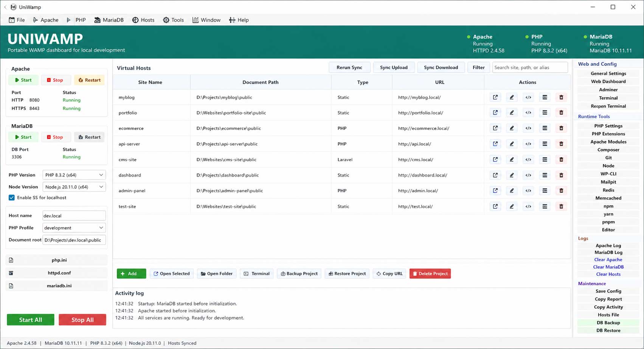Restart the Apache service
This screenshot has width=644, height=349.
pyautogui.click(x=89, y=80)
